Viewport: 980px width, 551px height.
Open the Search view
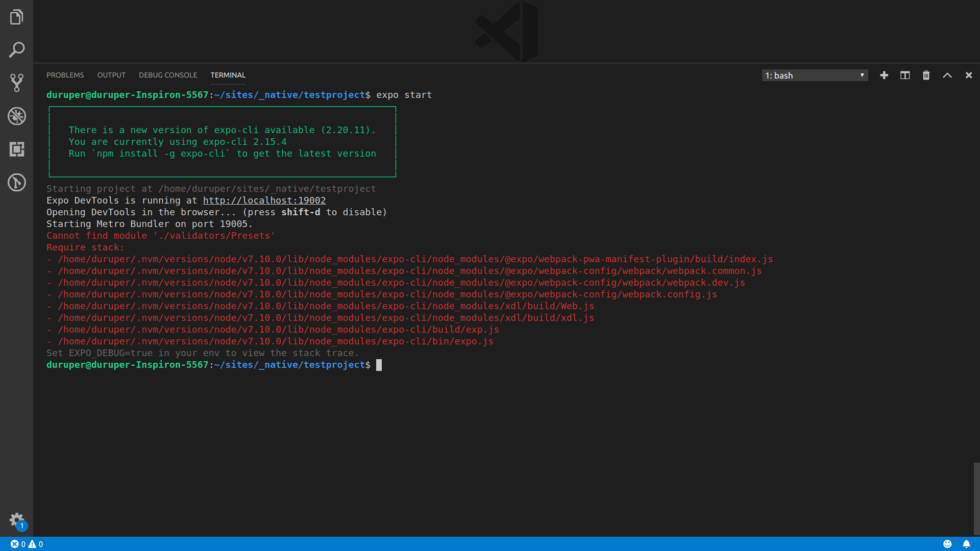(x=16, y=50)
